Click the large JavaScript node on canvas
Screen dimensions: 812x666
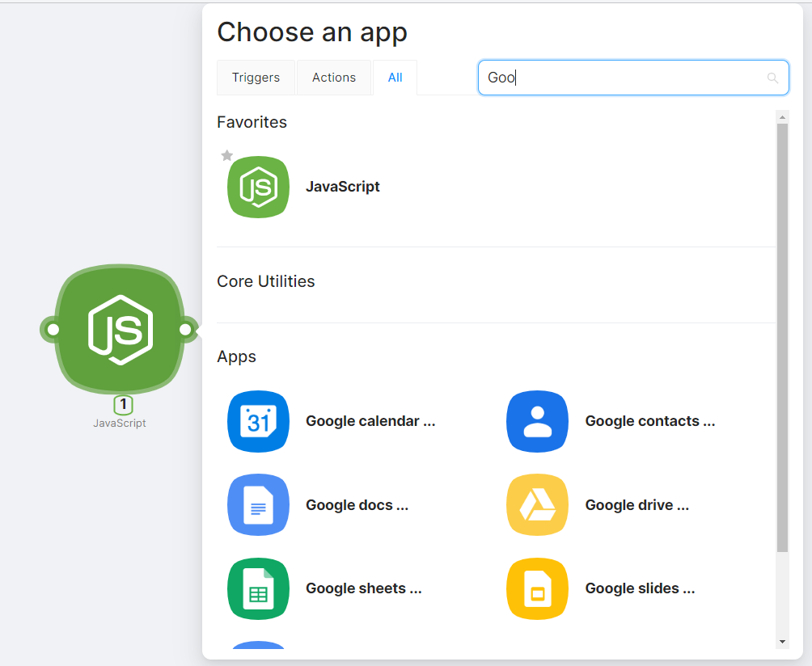(120, 329)
